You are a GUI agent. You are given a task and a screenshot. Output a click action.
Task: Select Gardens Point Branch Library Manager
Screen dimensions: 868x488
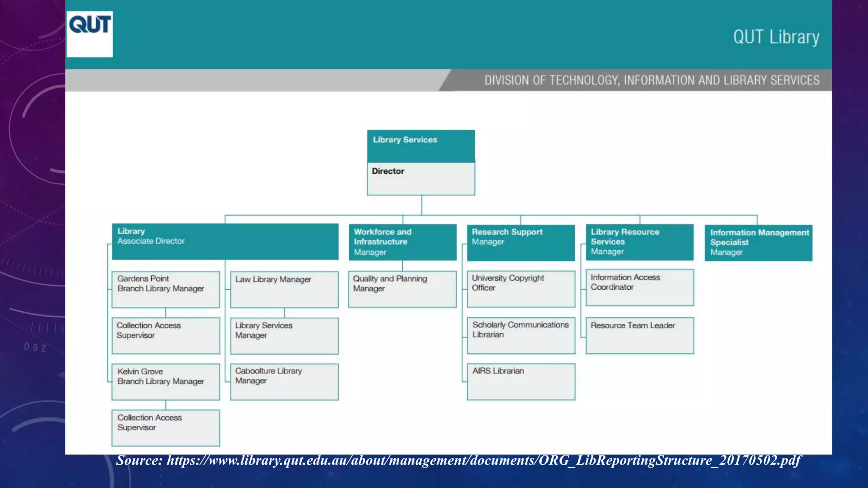[x=166, y=289]
